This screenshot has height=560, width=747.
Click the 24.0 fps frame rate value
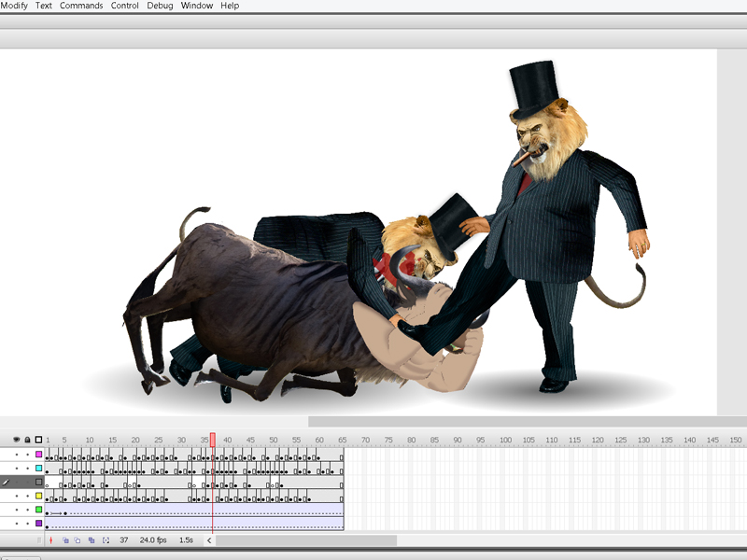pos(153,540)
